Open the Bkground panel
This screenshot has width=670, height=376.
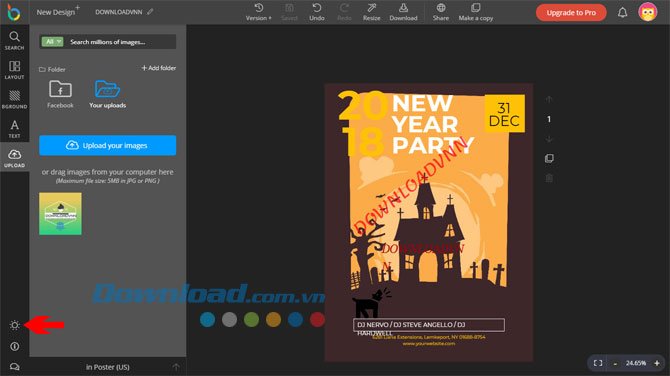point(15,99)
